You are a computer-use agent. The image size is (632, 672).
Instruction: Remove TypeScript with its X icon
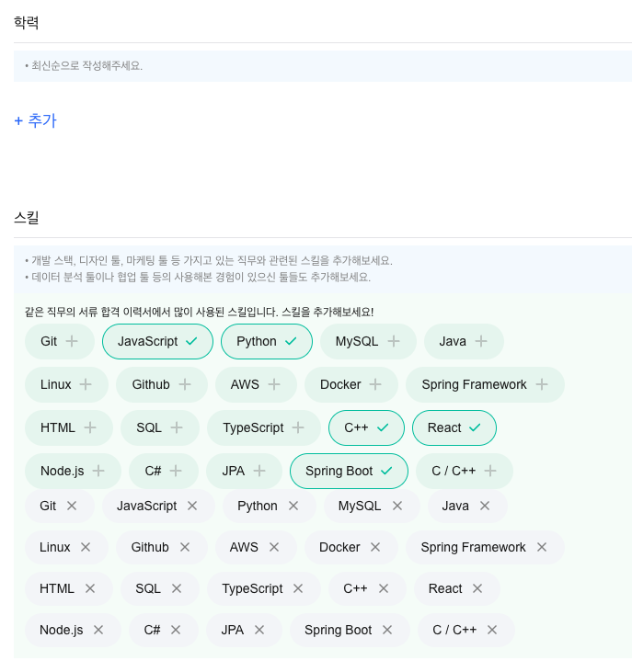[x=298, y=589]
